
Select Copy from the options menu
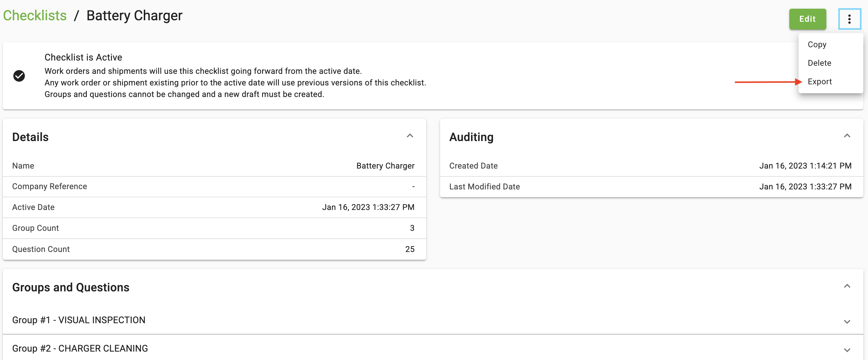(x=817, y=45)
